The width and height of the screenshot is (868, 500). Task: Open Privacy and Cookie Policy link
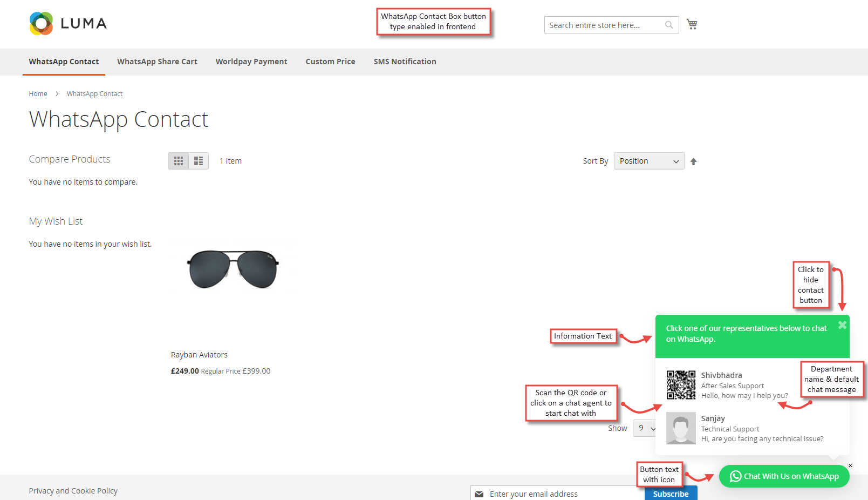point(73,491)
